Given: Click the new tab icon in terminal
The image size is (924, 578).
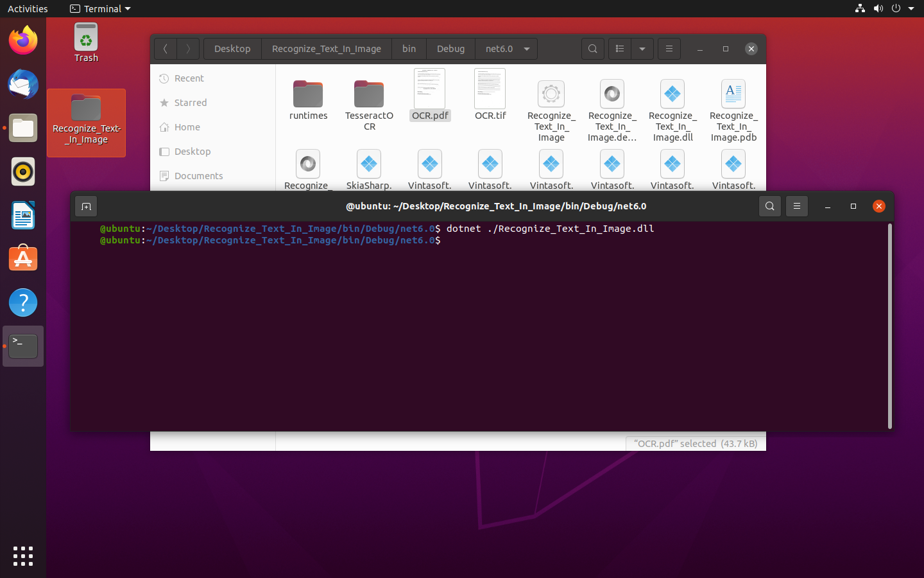Looking at the screenshot, I should [86, 206].
